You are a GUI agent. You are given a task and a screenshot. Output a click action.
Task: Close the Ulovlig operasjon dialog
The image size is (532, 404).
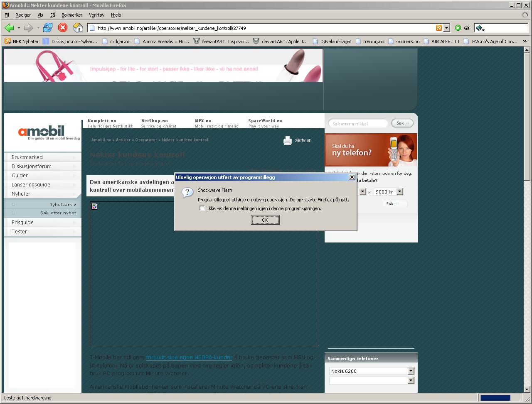352,177
